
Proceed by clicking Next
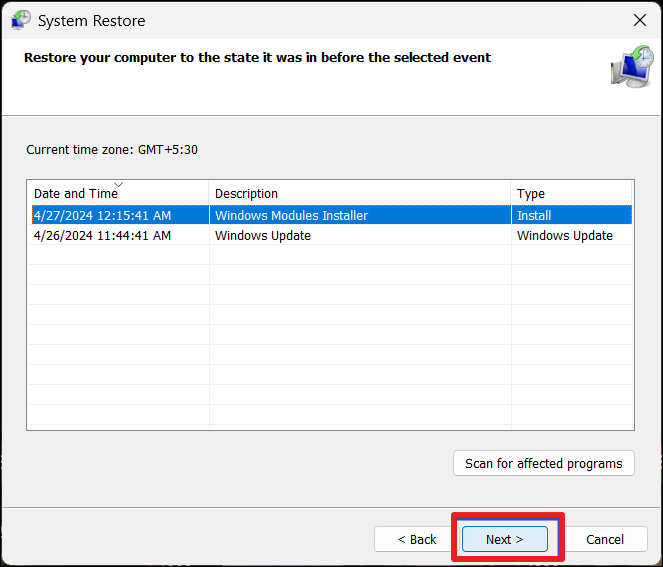(505, 539)
